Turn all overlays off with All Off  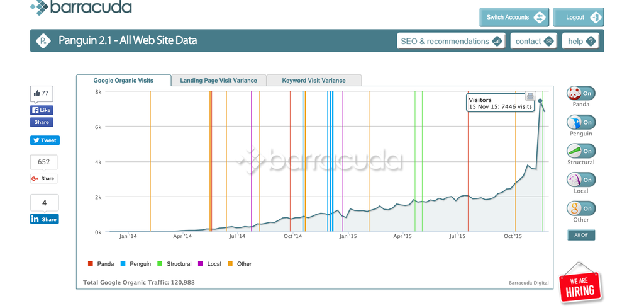(581, 235)
